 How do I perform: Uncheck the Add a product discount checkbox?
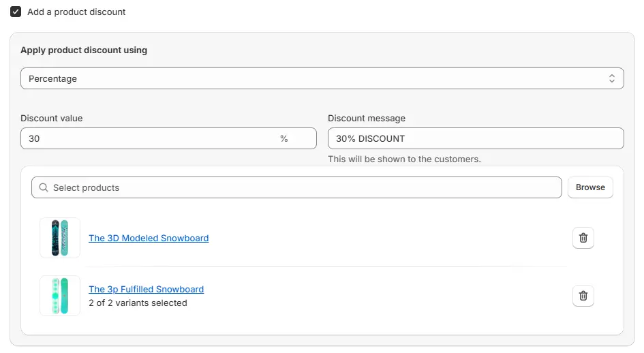click(16, 12)
